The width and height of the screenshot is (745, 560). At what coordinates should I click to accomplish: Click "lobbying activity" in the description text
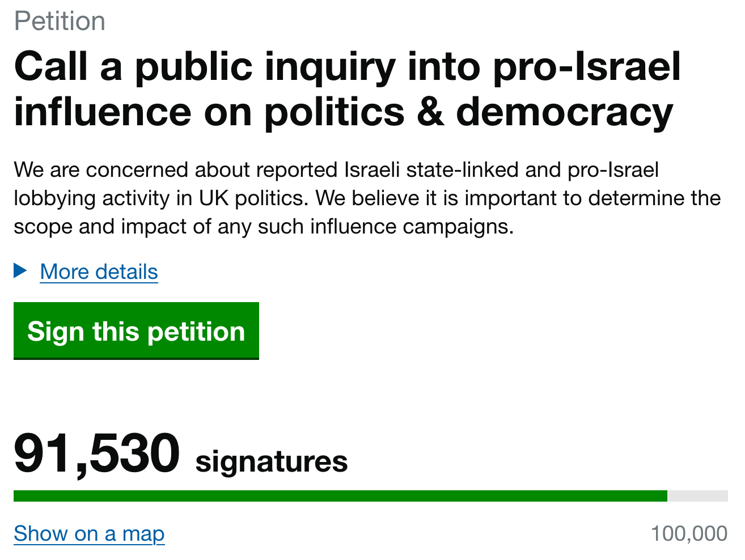click(x=91, y=198)
